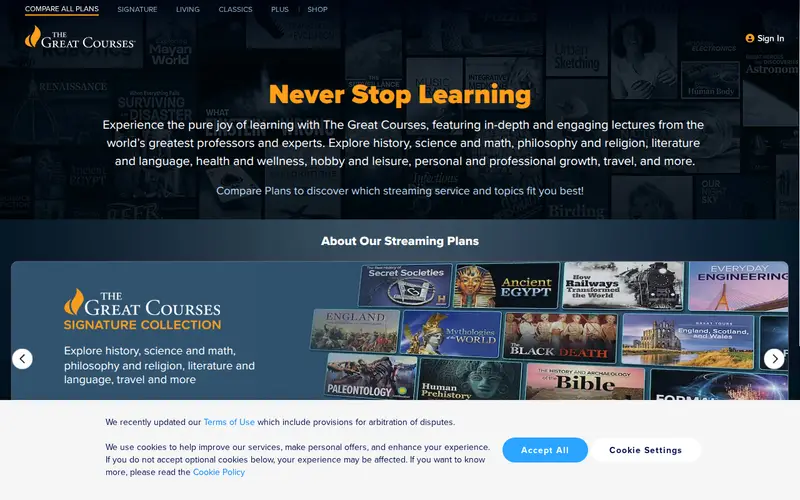Go to previous carousel slide arrow

(22, 359)
